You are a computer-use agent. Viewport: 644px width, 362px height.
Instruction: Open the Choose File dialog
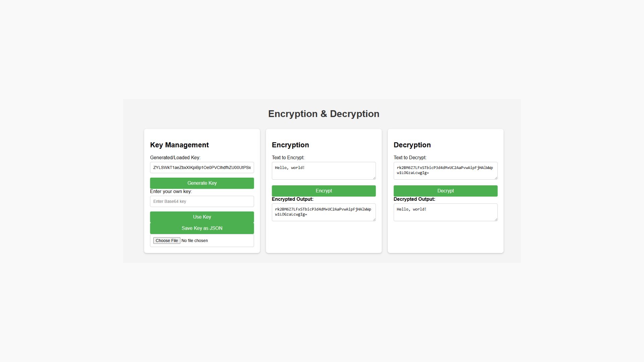pyautogui.click(x=167, y=241)
